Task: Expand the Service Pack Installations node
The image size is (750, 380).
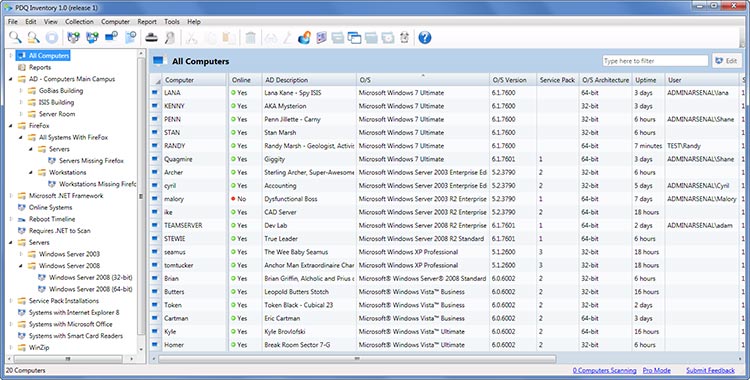Action: point(11,301)
